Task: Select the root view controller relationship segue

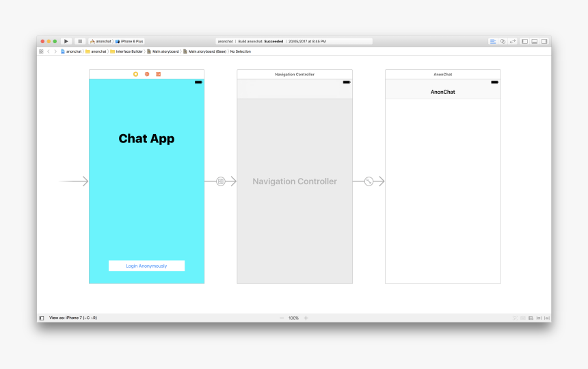Action: click(x=369, y=181)
